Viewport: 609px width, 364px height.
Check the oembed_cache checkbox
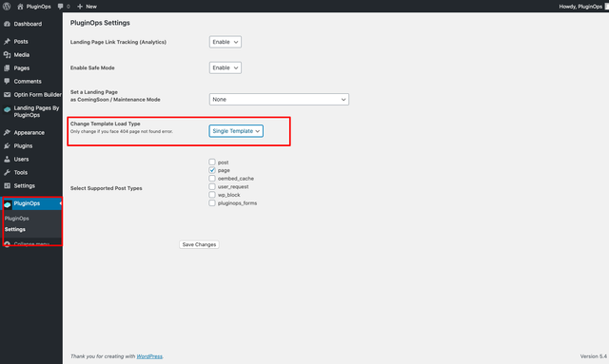tap(212, 178)
